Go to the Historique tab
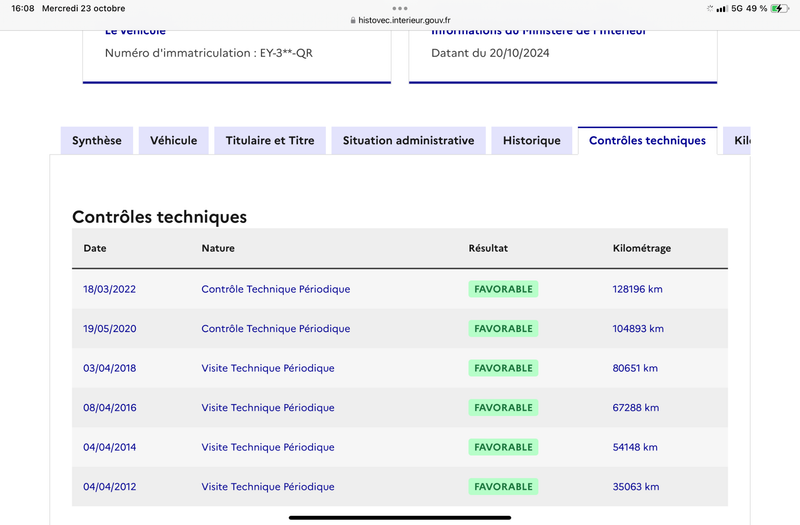The width and height of the screenshot is (800, 525). (x=532, y=140)
